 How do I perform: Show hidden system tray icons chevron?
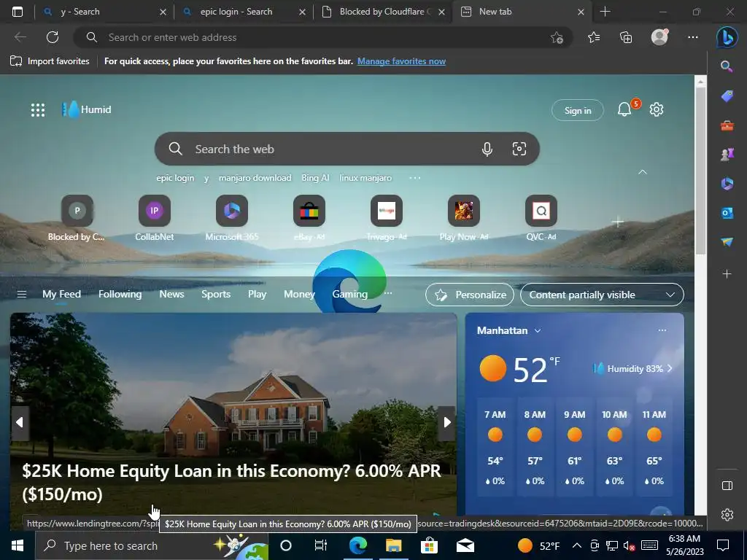click(x=576, y=545)
